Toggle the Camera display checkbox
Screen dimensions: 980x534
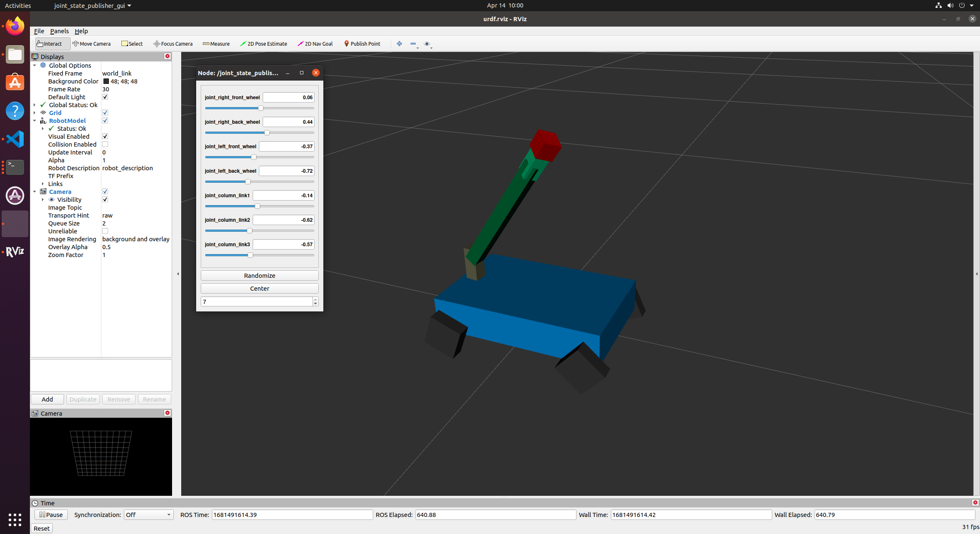click(105, 191)
